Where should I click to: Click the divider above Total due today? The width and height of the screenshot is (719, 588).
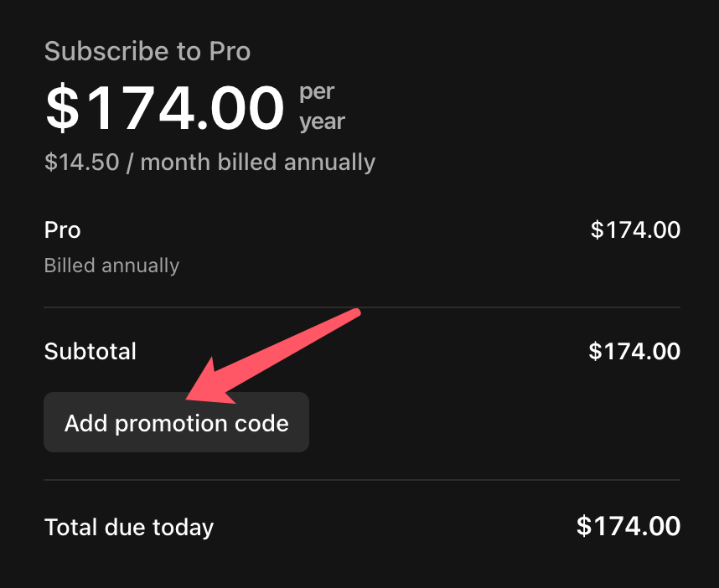pos(360,480)
